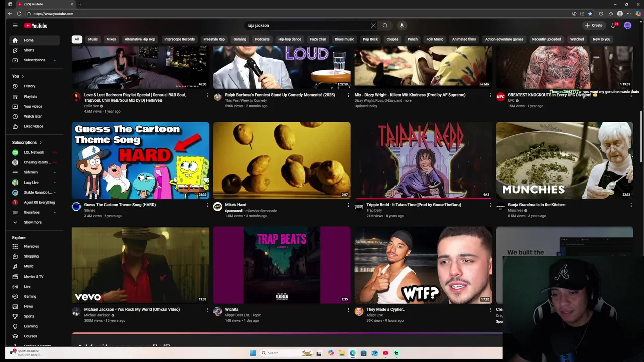Image resolution: width=644 pixels, height=362 pixels.
Task: Open Shorts in the sidebar
Action: coord(34,50)
